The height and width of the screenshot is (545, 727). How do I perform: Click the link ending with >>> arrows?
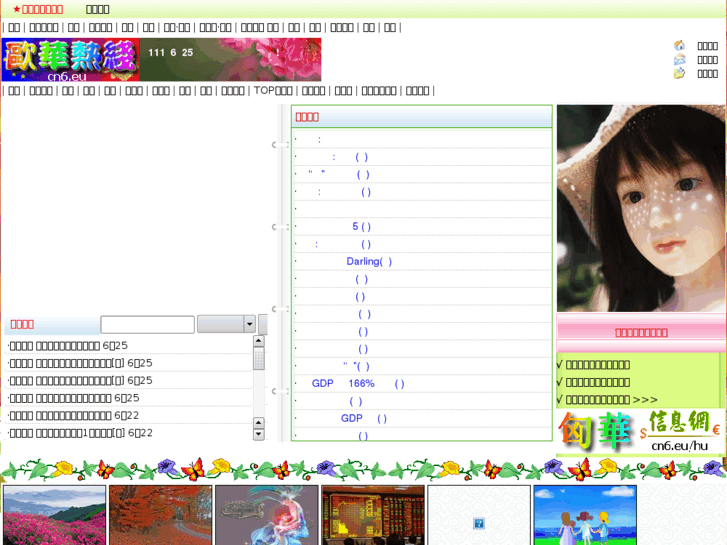coord(611,399)
